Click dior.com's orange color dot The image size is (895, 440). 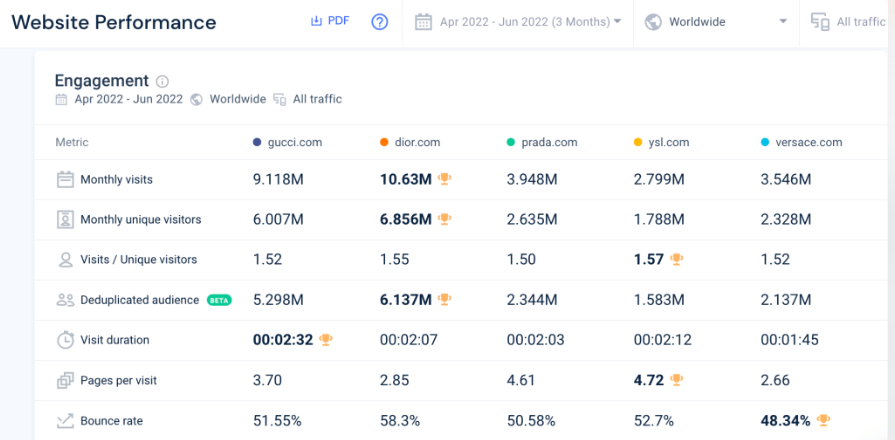click(384, 142)
